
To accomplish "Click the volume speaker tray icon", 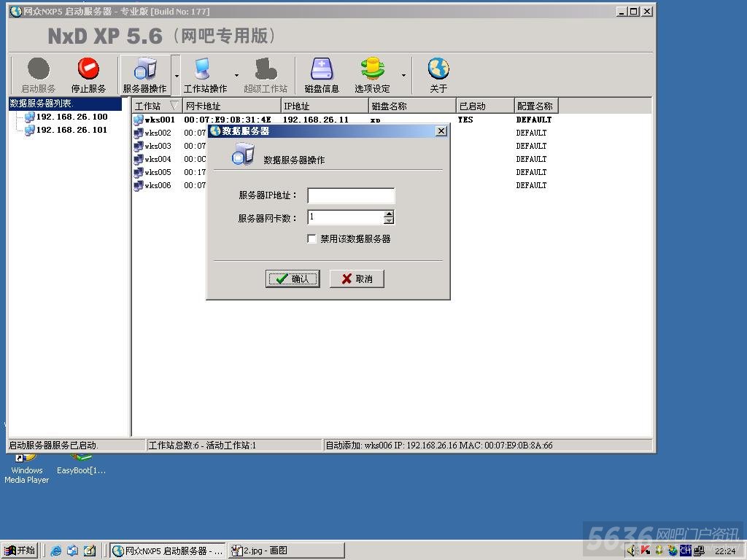I will (x=632, y=551).
